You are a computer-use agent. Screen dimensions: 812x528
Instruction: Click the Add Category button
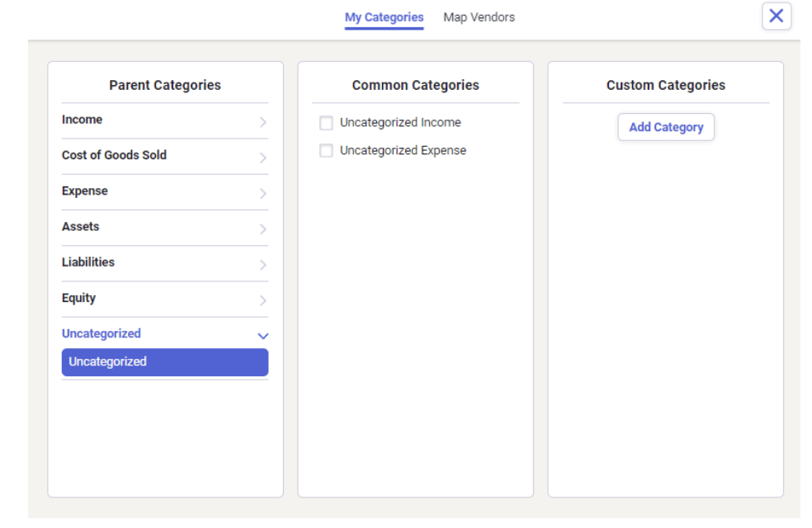tap(666, 127)
